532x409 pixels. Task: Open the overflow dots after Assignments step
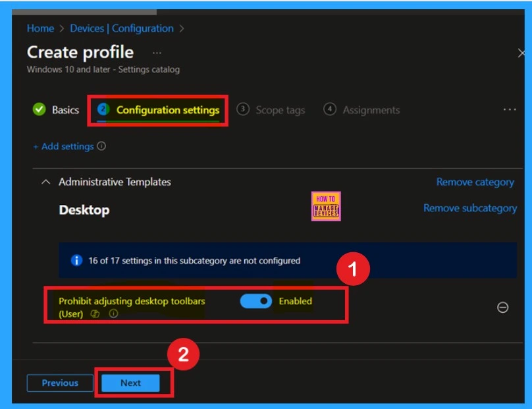(x=510, y=109)
